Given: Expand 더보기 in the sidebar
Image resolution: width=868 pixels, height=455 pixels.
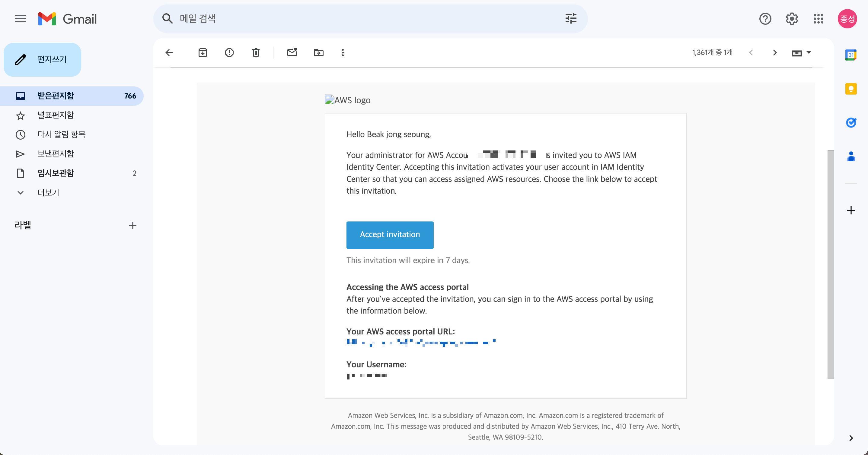Looking at the screenshot, I should pyautogui.click(x=48, y=192).
